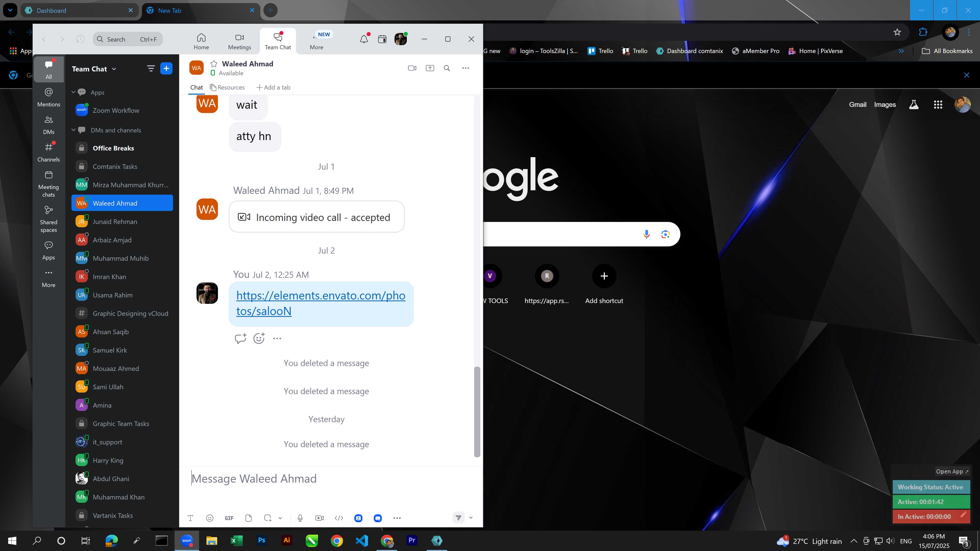Open the envato elements link in chat
980x551 pixels.
[321, 303]
